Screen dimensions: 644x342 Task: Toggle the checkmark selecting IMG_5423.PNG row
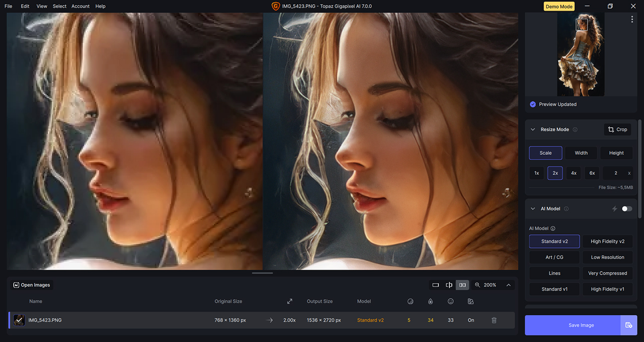pos(19,320)
